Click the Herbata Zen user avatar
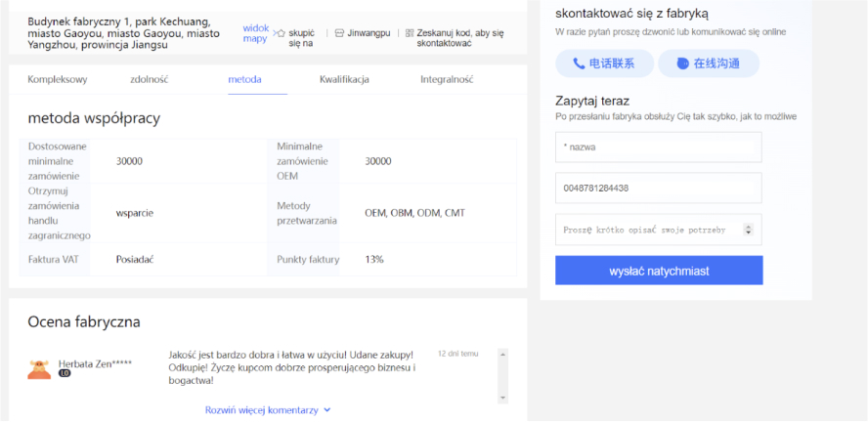 tap(39, 368)
